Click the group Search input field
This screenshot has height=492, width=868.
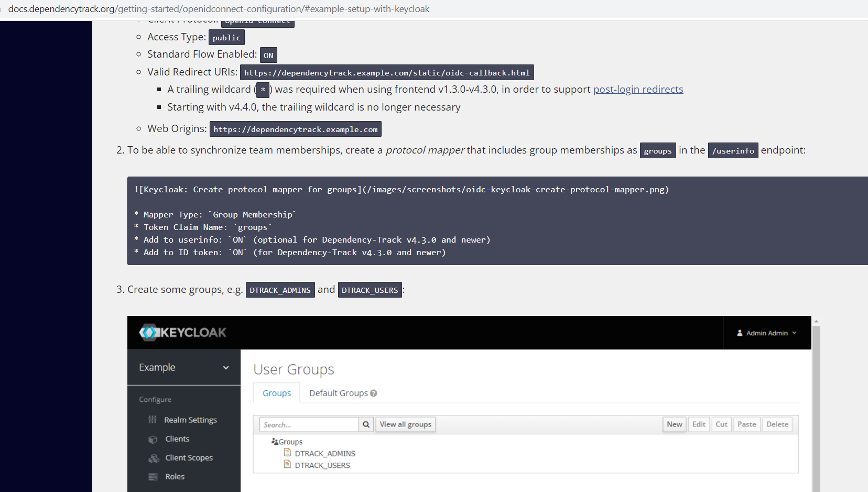(309, 424)
